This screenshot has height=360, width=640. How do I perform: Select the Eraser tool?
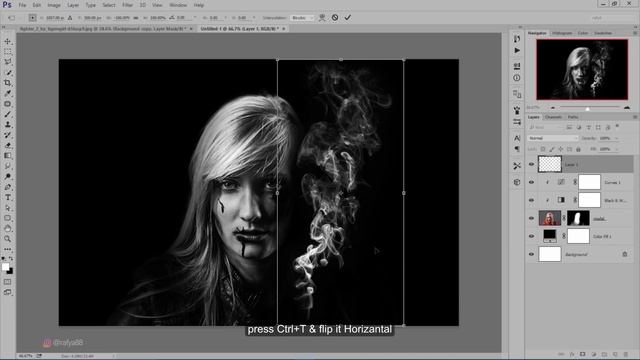[8, 145]
